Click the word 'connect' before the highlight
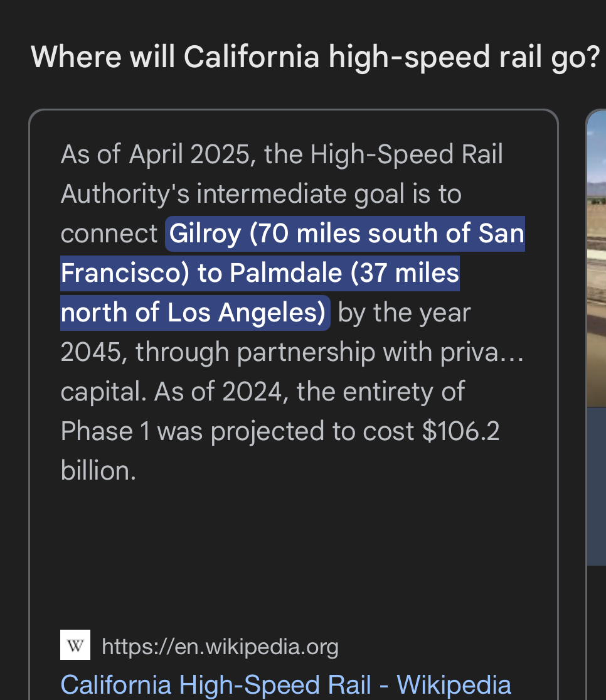The width and height of the screenshot is (606, 700). [109, 234]
